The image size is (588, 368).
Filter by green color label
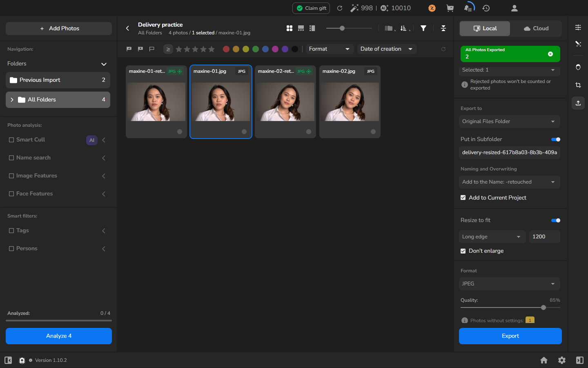pos(256,49)
